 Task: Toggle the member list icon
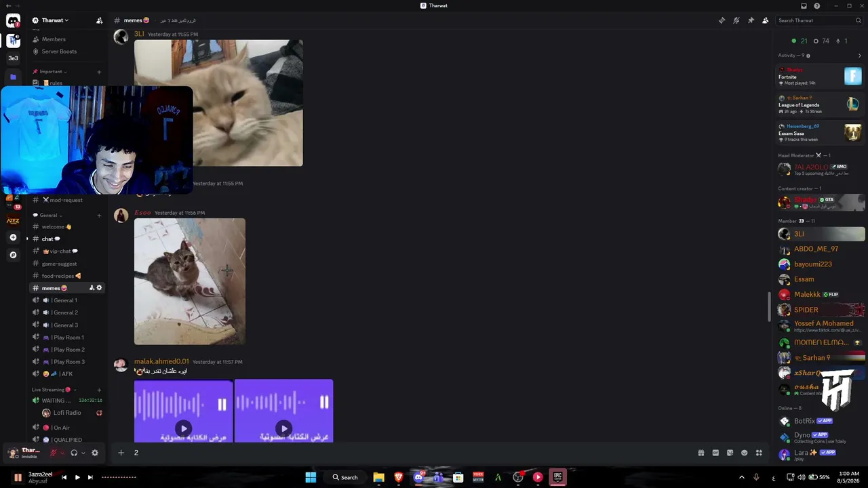[766, 20]
